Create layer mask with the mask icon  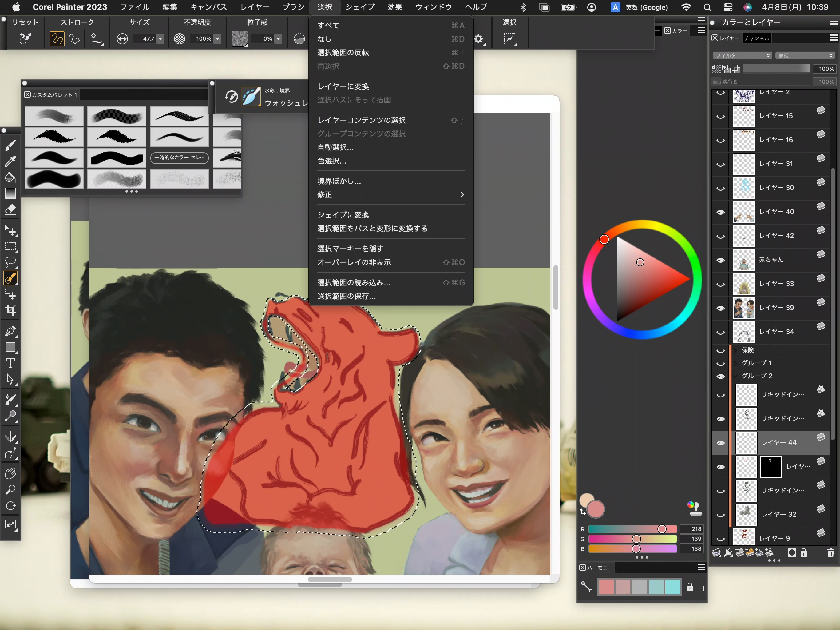tap(792, 552)
